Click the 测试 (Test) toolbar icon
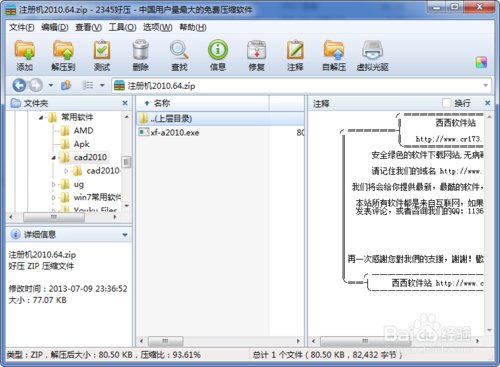The image size is (500, 367). [x=102, y=51]
